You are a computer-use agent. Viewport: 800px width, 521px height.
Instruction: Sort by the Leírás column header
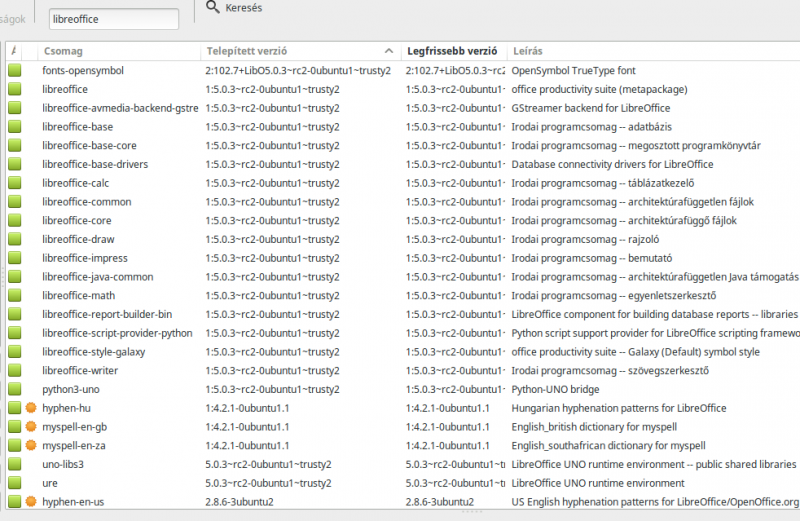coord(653,51)
